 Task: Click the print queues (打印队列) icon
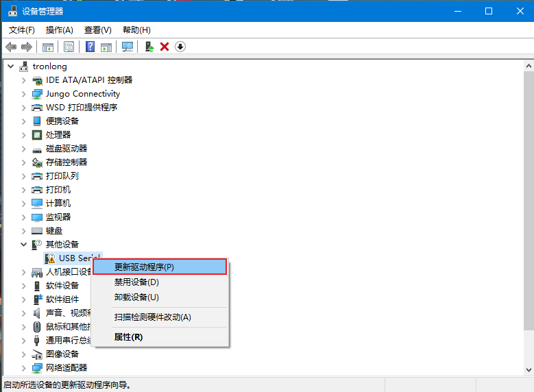click(37, 176)
